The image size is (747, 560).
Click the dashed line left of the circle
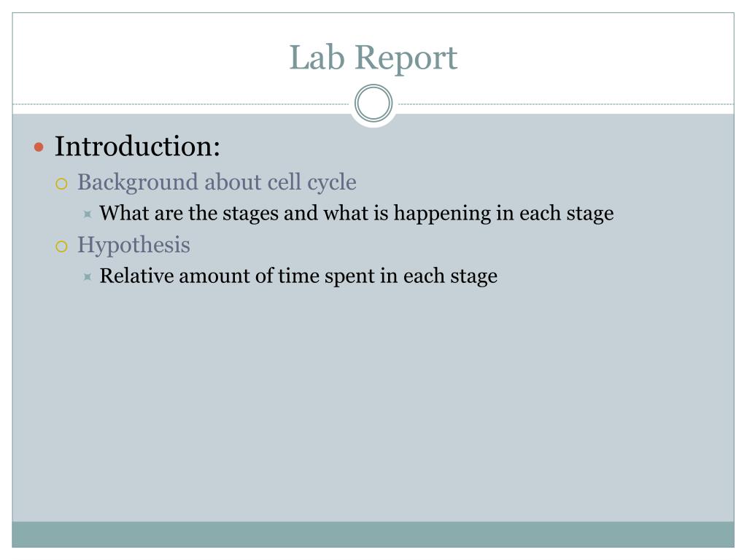(x=181, y=104)
